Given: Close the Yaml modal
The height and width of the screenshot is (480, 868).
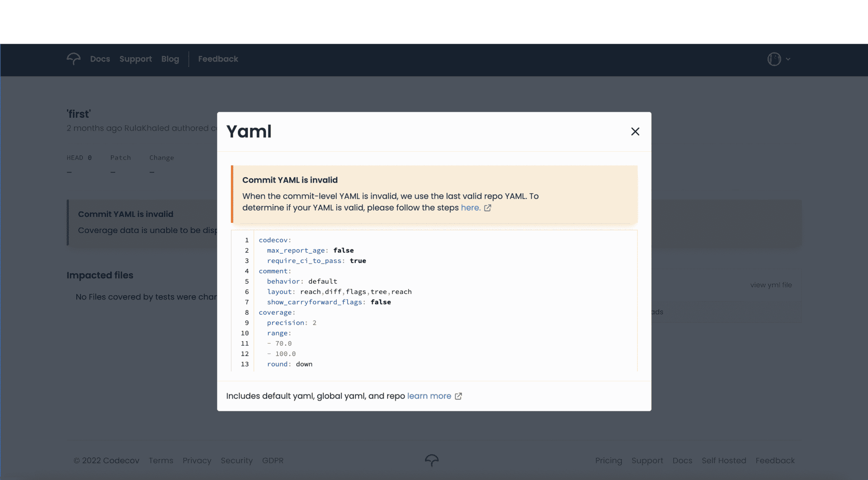Looking at the screenshot, I should click(635, 131).
